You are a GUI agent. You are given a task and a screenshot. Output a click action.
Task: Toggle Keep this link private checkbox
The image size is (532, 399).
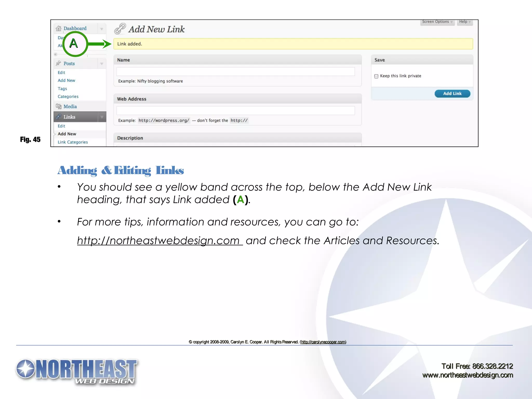(x=376, y=76)
